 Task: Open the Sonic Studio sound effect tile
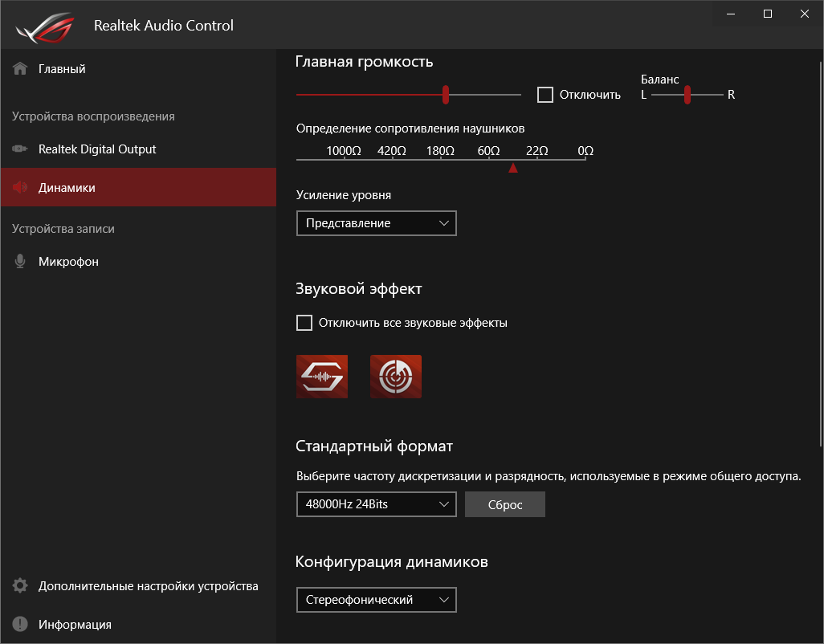pos(322,376)
